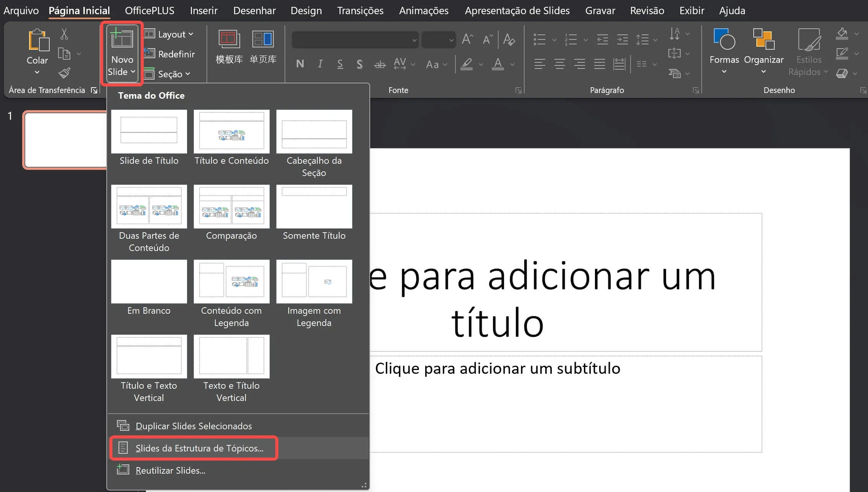Viewport: 868px width, 492px height.
Task: Select the Em Branco slide layout thumbnail
Action: point(149,282)
